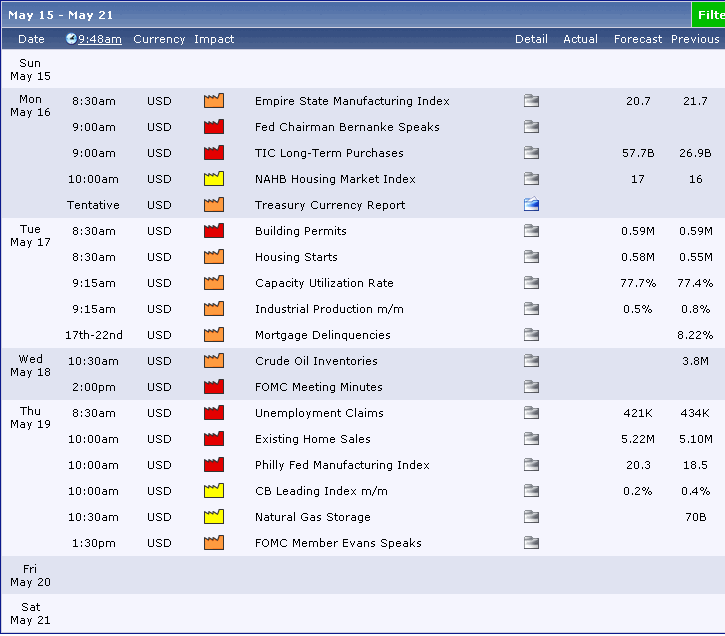Open detail folder for TIC Long-Term Purchases
The image size is (725, 636).
531,153
